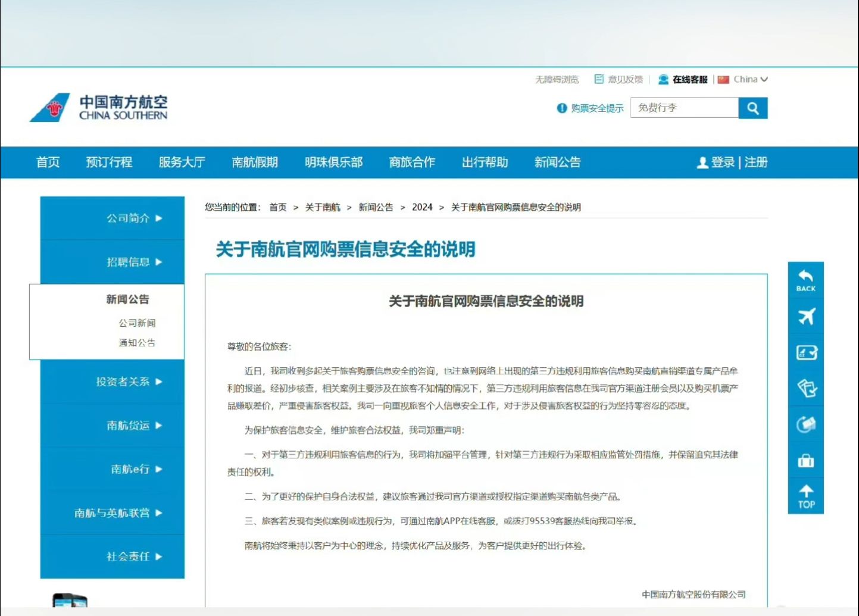Open the China region dropdown
This screenshot has height=616, width=859.
(x=750, y=79)
